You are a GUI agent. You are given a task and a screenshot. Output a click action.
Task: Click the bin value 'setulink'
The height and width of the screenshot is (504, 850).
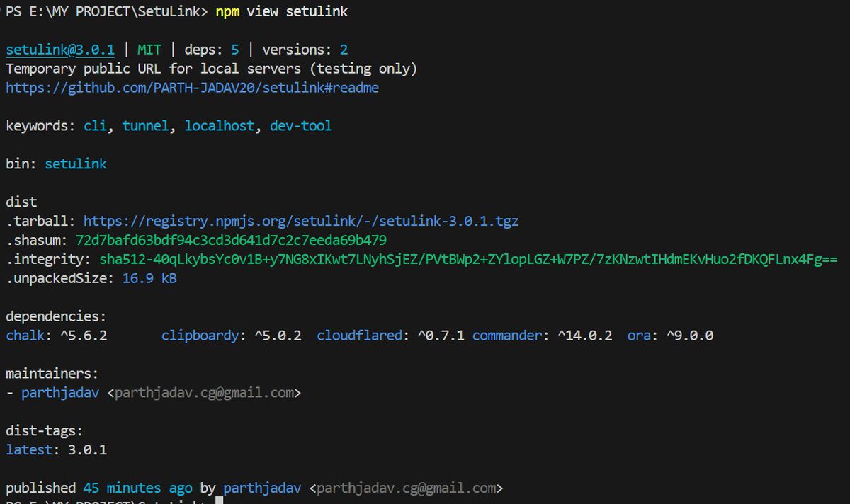point(76,164)
